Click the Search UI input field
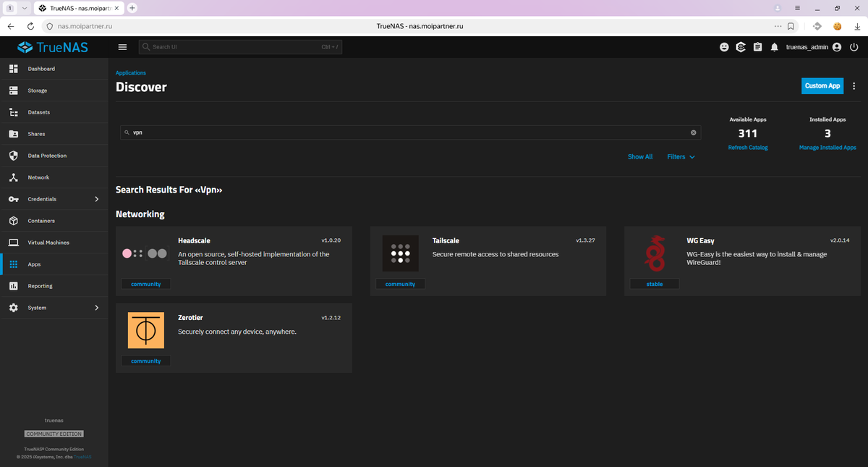Screen dimensions: 868x467 tap(240, 47)
